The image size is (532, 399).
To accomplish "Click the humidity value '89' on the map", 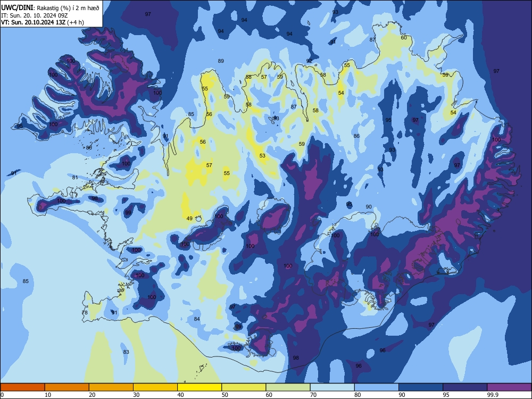I will (x=221, y=61).
